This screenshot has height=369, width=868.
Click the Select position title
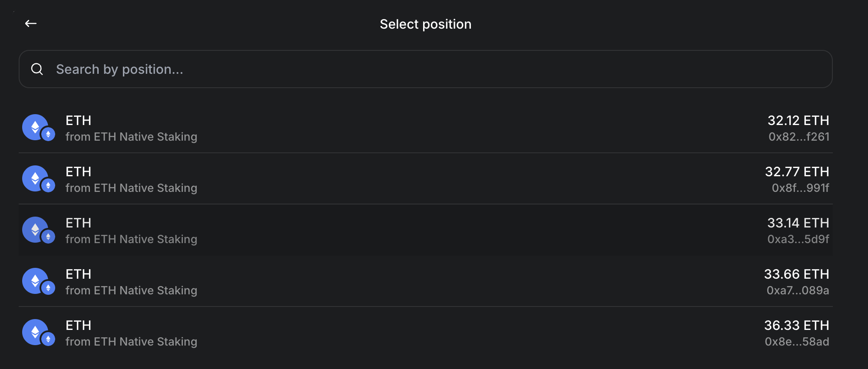(x=425, y=24)
